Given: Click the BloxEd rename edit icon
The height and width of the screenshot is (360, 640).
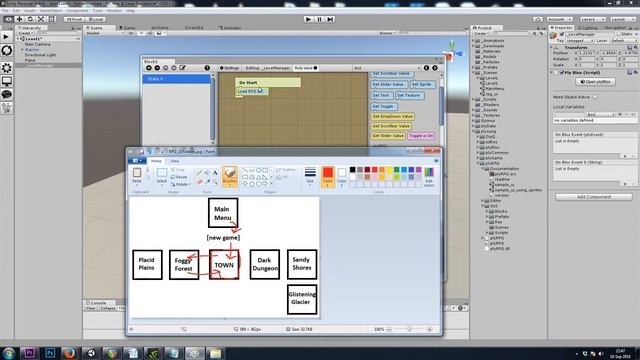Looking at the screenshot, I should [x=182, y=68].
